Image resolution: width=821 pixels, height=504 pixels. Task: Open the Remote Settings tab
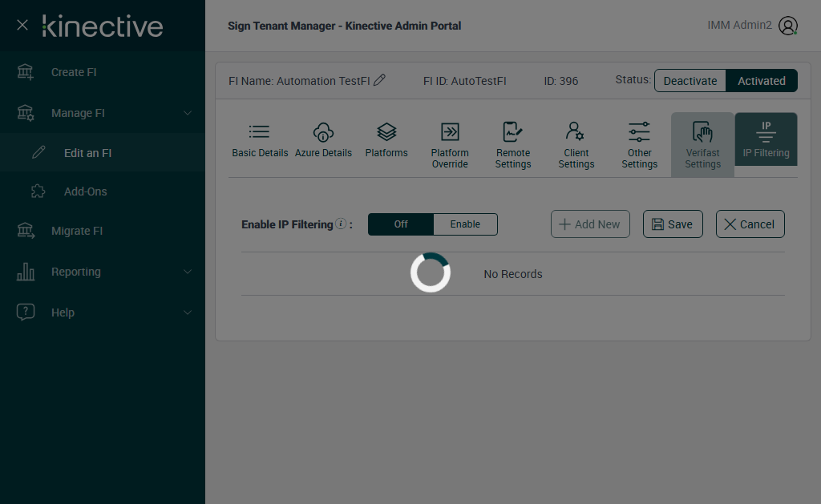(513, 145)
